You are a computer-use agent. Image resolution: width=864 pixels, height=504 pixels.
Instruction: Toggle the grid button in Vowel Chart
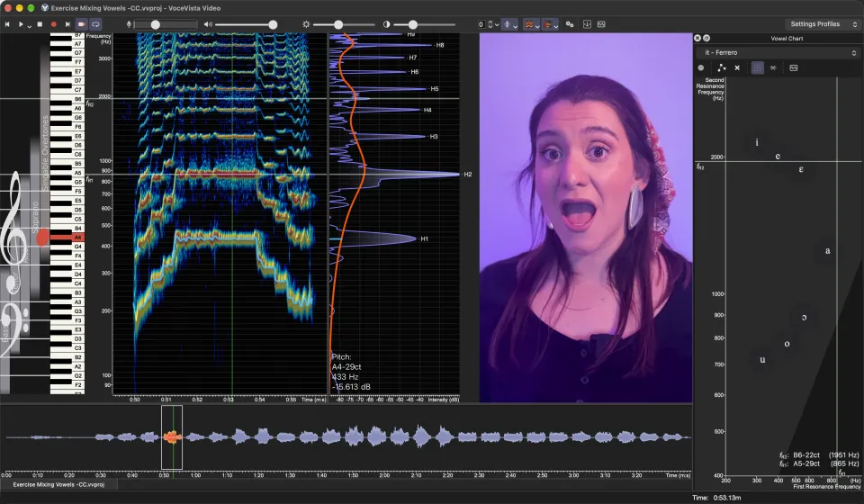pyautogui.click(x=758, y=67)
